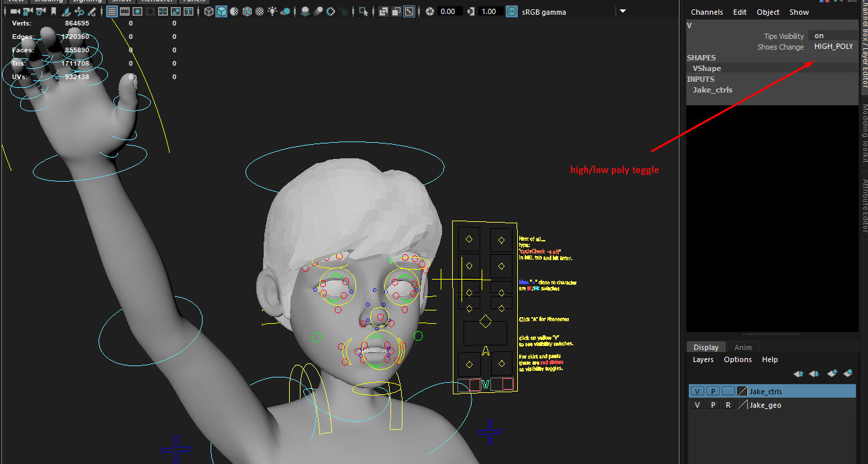Image resolution: width=868 pixels, height=464 pixels.
Task: Click the Jake_ctrls layer color swatch
Action: click(x=743, y=392)
